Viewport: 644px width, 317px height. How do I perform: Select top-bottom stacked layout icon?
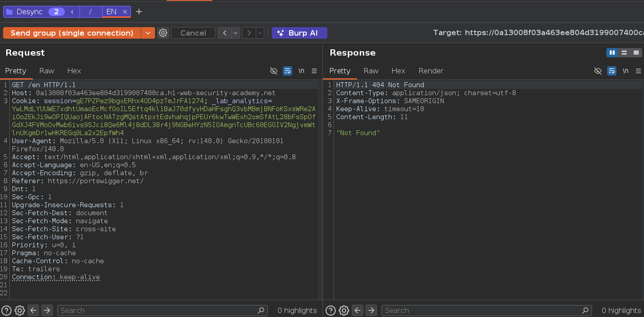pyautogui.click(x=624, y=52)
